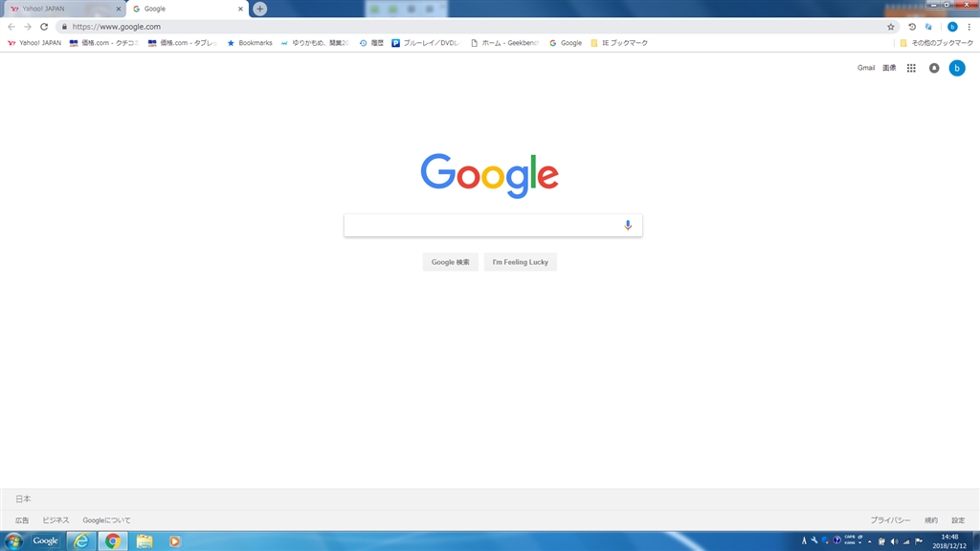Viewport: 980px width, 551px height.
Task: Go forward to next page
Action: 28,27
